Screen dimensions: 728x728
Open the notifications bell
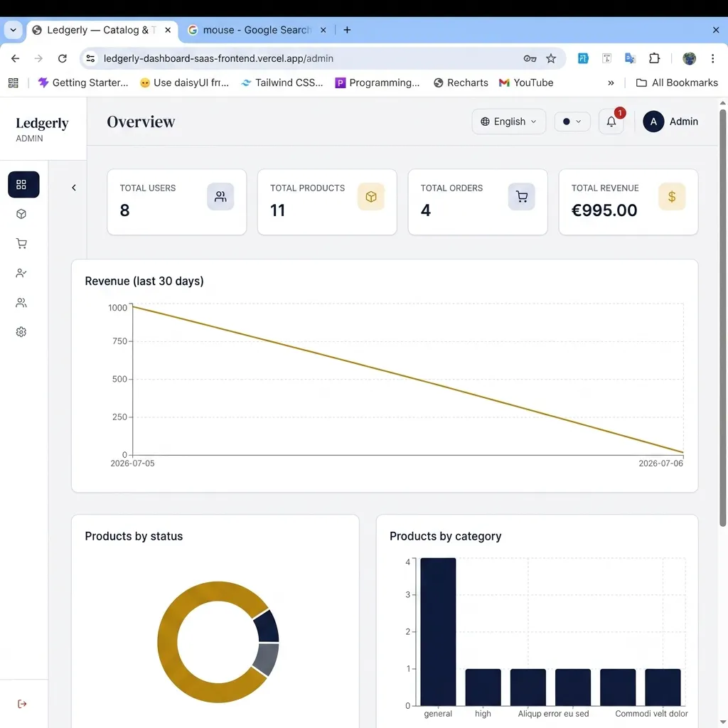(x=611, y=122)
